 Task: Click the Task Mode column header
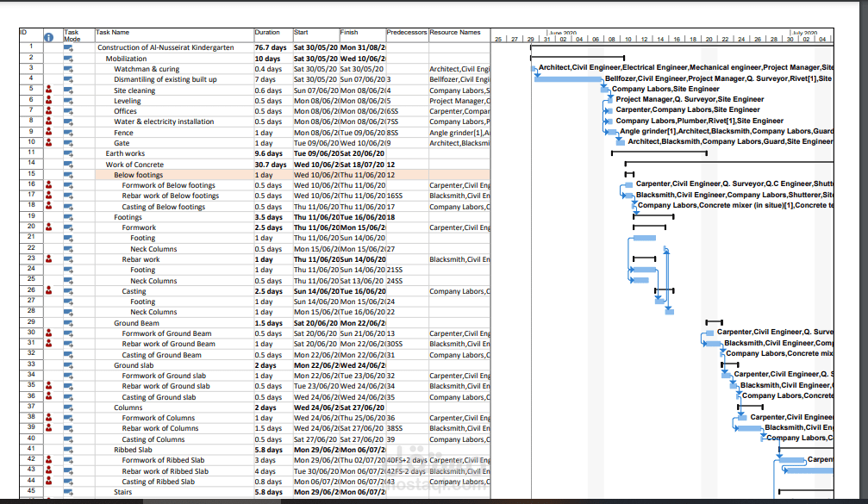(72, 36)
